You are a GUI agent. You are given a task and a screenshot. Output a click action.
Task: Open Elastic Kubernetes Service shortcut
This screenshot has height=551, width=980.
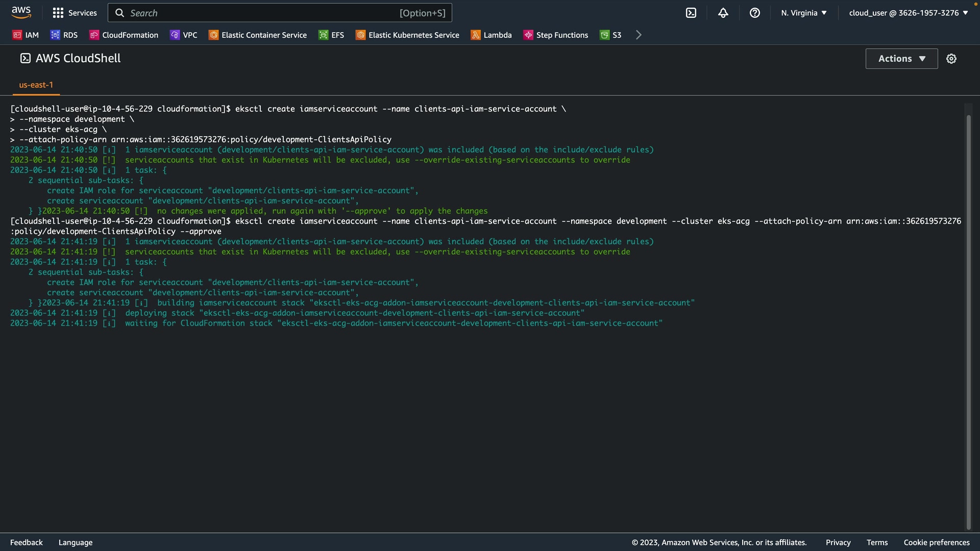(407, 35)
